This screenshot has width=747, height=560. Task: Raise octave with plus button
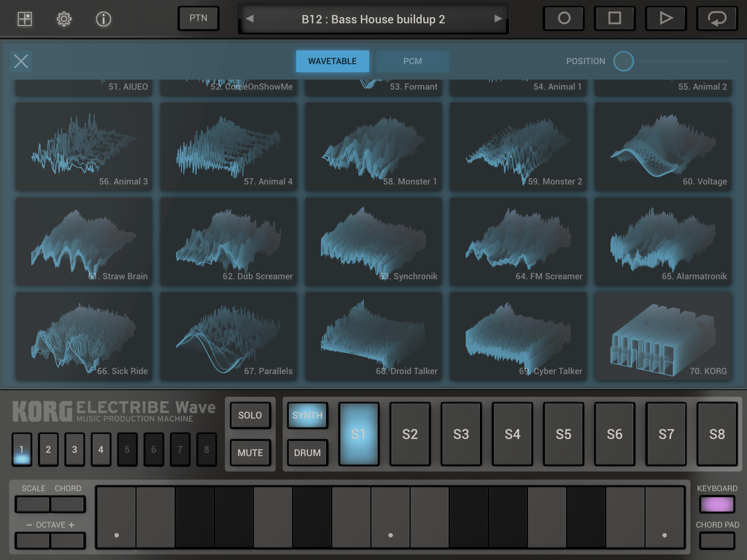[x=68, y=541]
